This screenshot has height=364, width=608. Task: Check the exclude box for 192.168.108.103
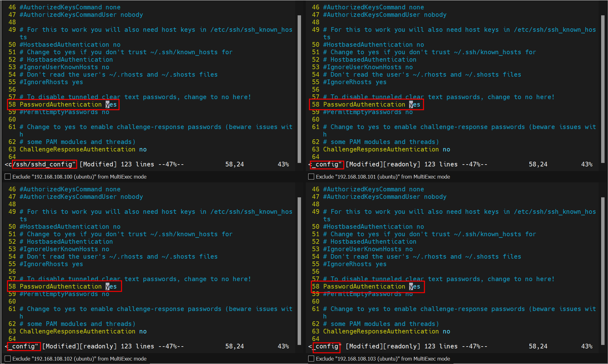311,359
